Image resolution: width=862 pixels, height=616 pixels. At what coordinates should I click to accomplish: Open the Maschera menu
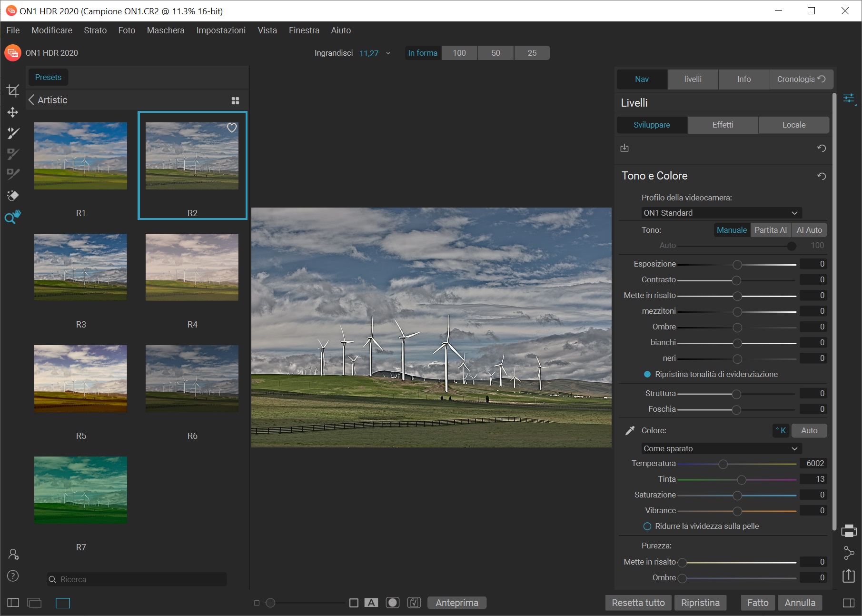[165, 30]
